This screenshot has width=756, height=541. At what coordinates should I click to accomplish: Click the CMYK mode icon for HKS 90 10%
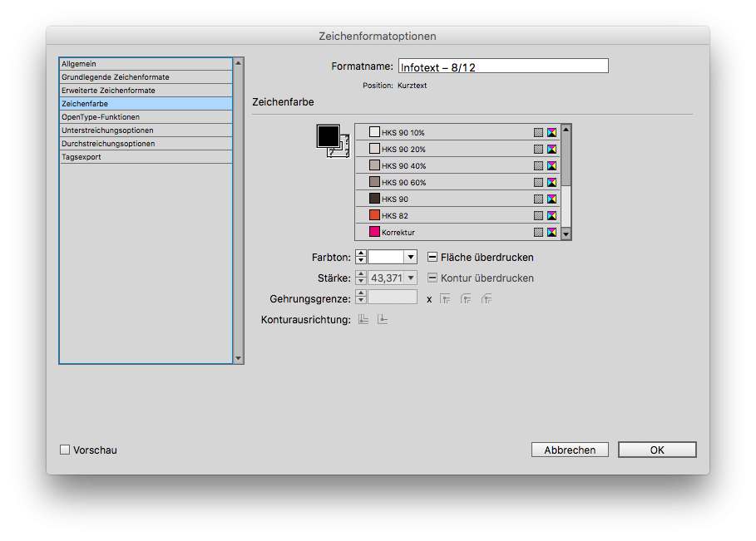pos(551,132)
